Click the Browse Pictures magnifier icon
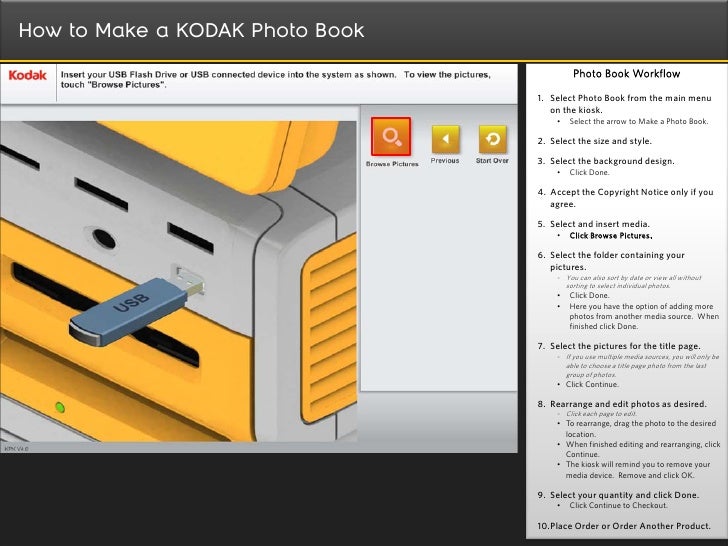This screenshot has height=546, width=728. pos(391,138)
